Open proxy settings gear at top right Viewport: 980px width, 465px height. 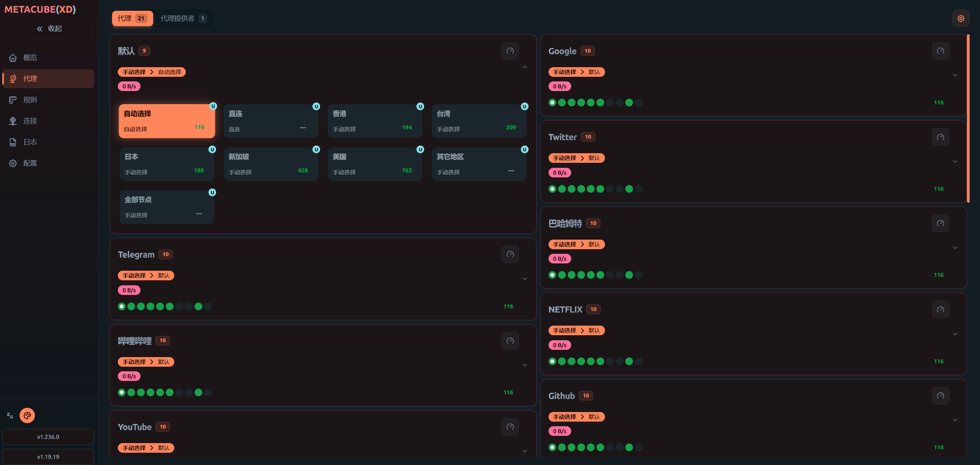960,18
